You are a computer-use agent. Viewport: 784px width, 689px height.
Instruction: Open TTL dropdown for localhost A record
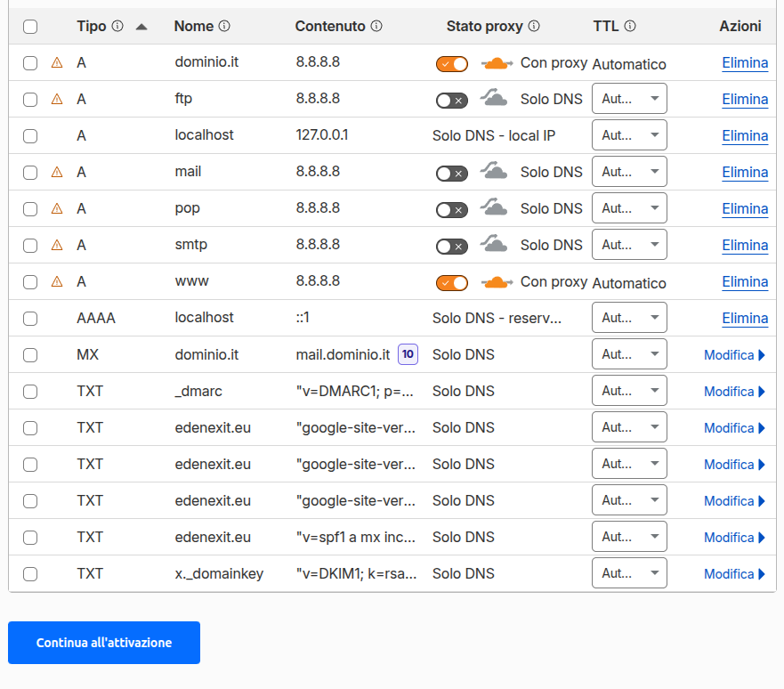629,135
